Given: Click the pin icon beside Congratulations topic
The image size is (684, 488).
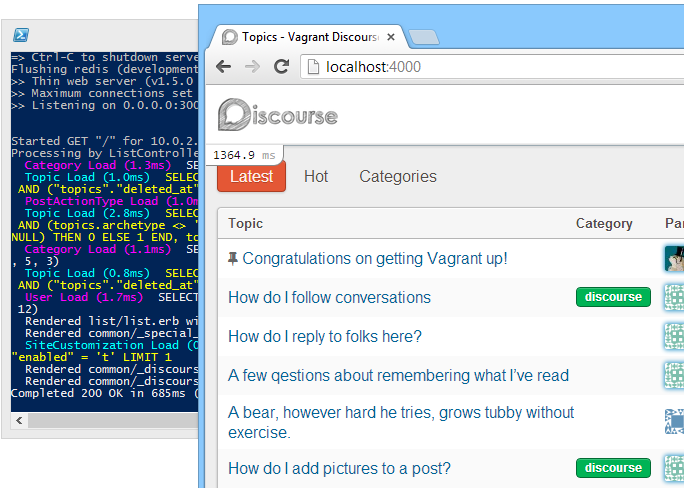Looking at the screenshot, I should (x=233, y=259).
